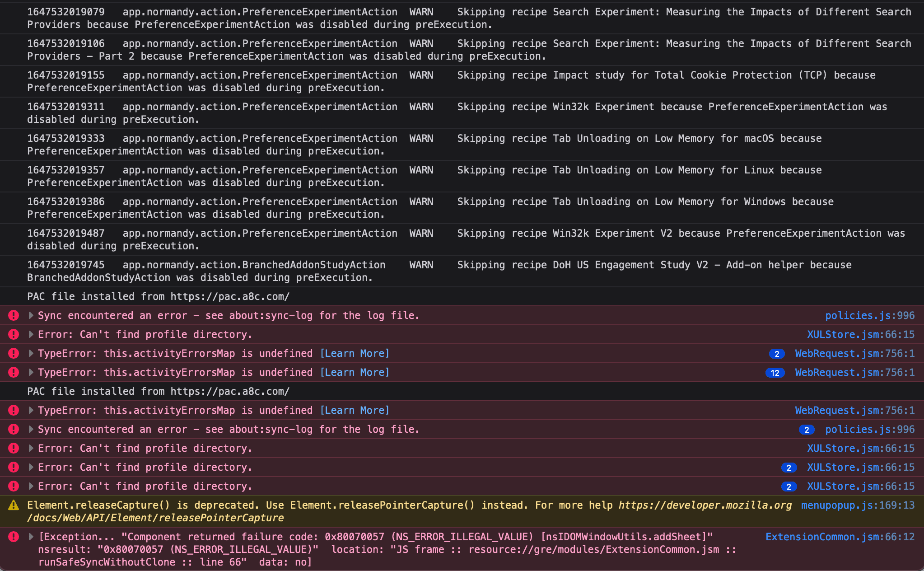Open the policies.js:996 link without a badge

click(870, 315)
